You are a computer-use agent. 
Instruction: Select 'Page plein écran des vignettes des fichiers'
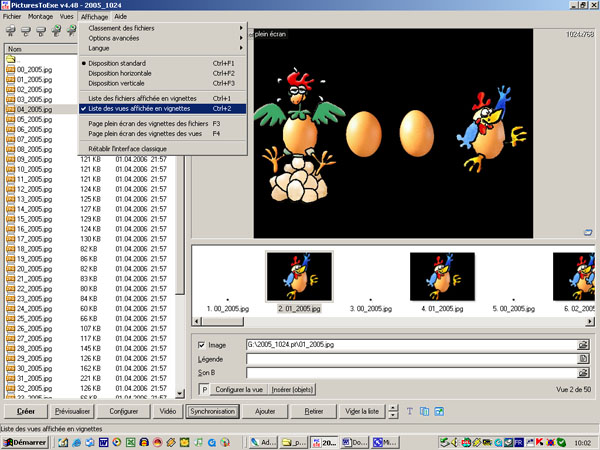162,124
